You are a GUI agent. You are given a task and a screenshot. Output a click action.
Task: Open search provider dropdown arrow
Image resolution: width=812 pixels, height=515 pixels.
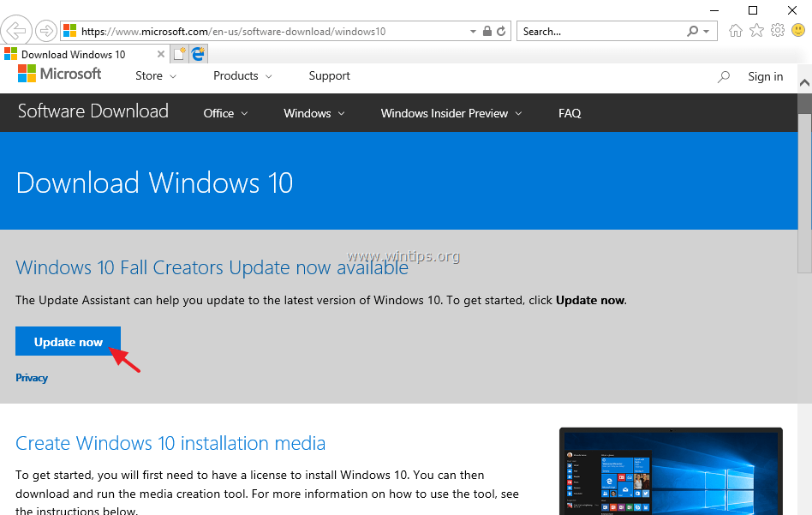707,32
